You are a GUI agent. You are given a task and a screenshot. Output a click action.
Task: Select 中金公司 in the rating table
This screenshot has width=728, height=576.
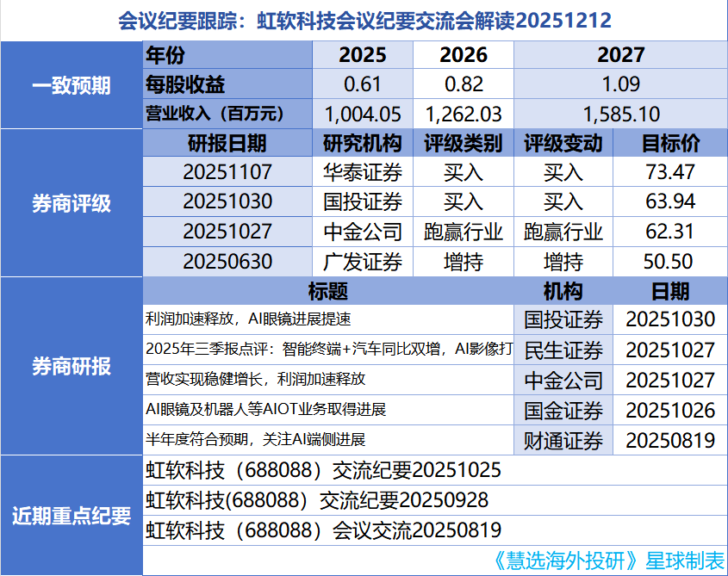pos(363,232)
